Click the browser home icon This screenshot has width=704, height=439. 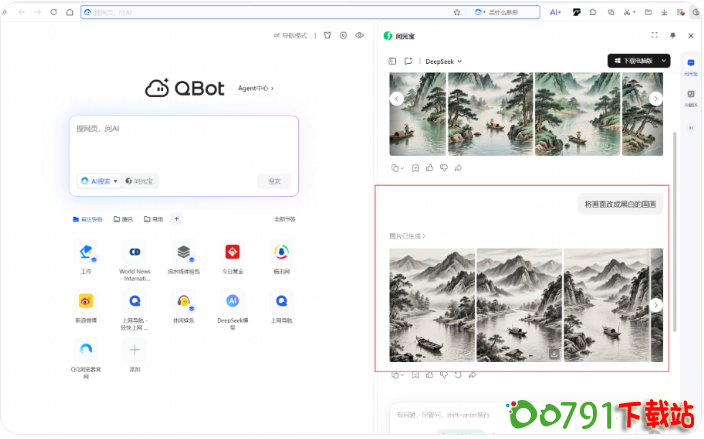point(69,13)
